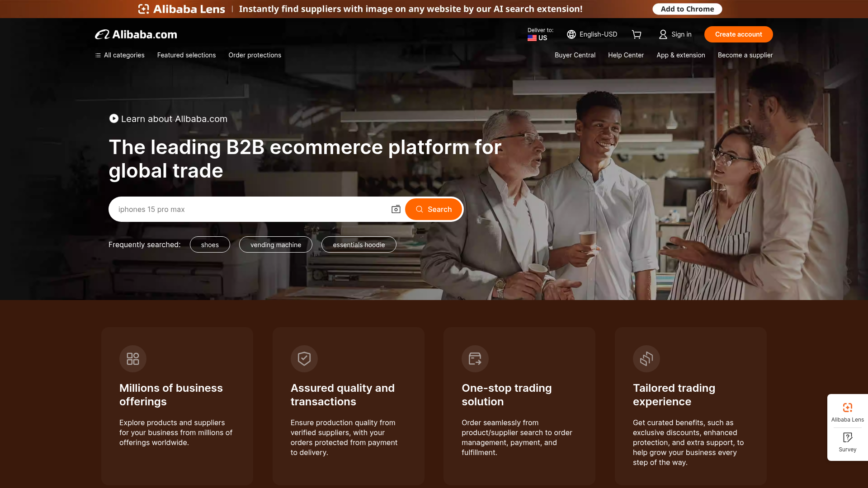Viewport: 868px width, 488px height.
Task: Click the iphones 15 pro max search field
Action: pos(249,209)
